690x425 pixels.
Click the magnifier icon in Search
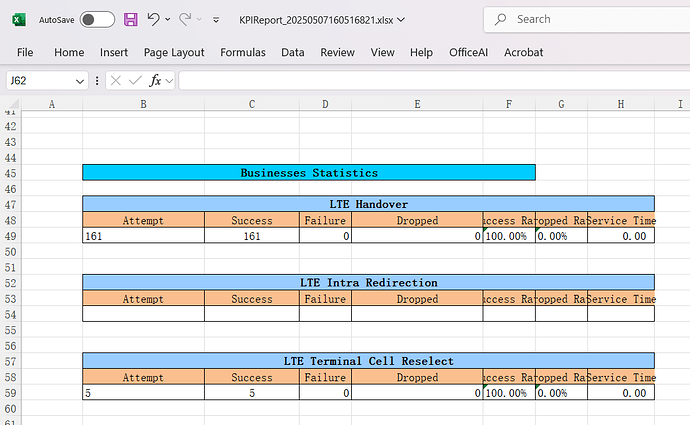(x=500, y=19)
